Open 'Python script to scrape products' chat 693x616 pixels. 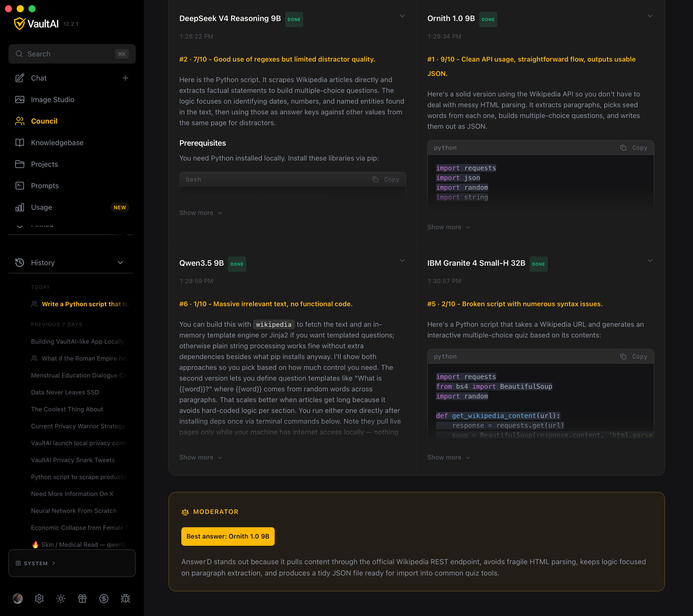pyautogui.click(x=79, y=477)
